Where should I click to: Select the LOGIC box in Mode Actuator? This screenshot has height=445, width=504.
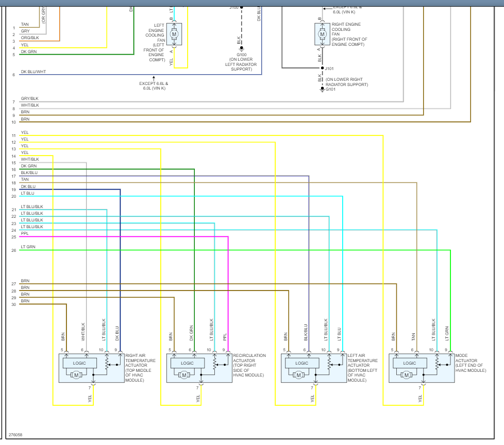410,363
